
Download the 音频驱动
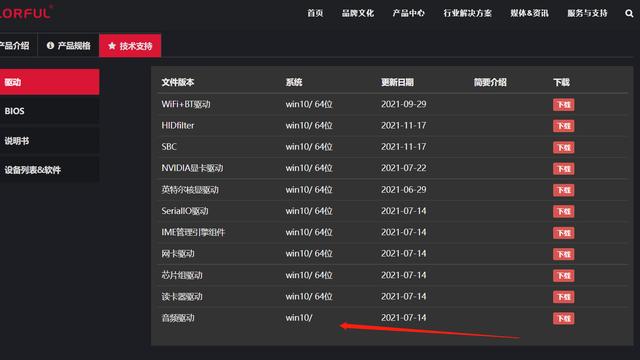(564, 318)
